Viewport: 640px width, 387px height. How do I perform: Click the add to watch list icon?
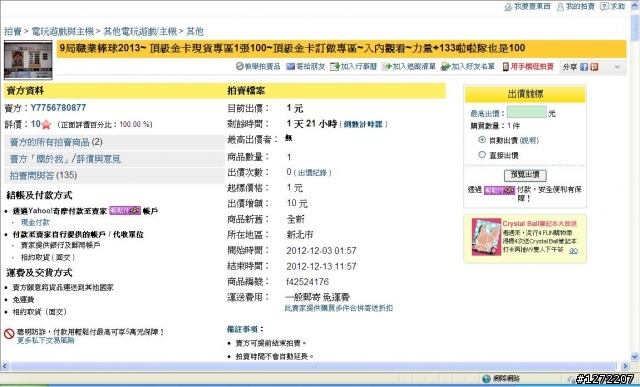point(386,66)
